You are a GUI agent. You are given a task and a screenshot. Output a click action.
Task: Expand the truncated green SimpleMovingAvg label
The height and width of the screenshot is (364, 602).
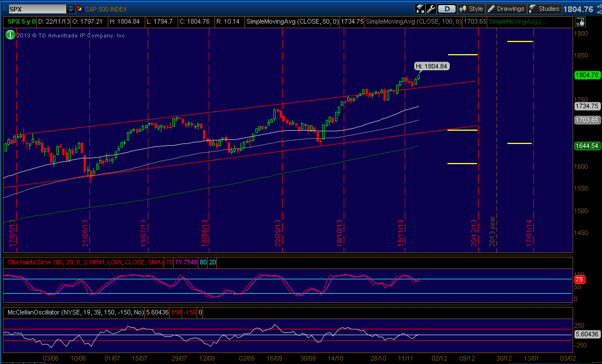(518, 21)
